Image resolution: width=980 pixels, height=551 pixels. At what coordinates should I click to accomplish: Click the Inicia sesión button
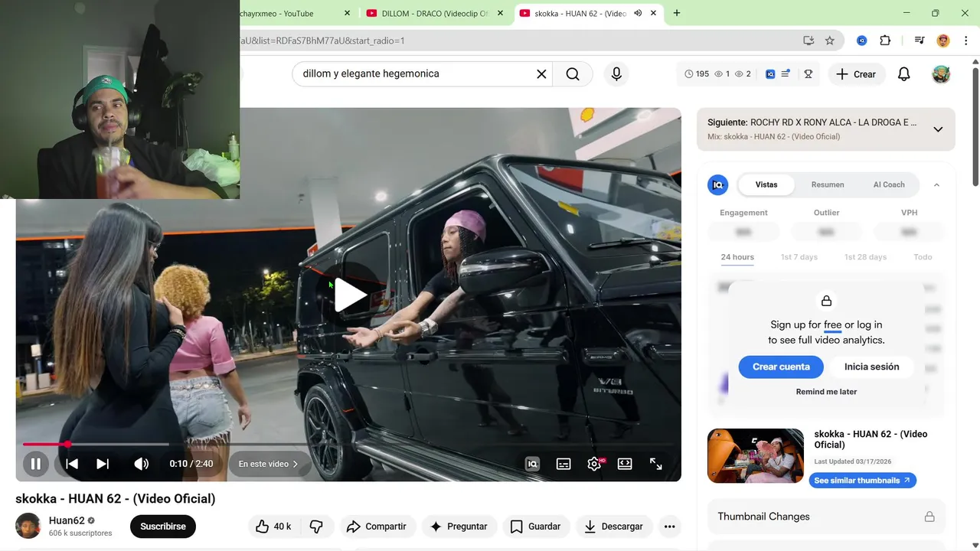tap(872, 367)
